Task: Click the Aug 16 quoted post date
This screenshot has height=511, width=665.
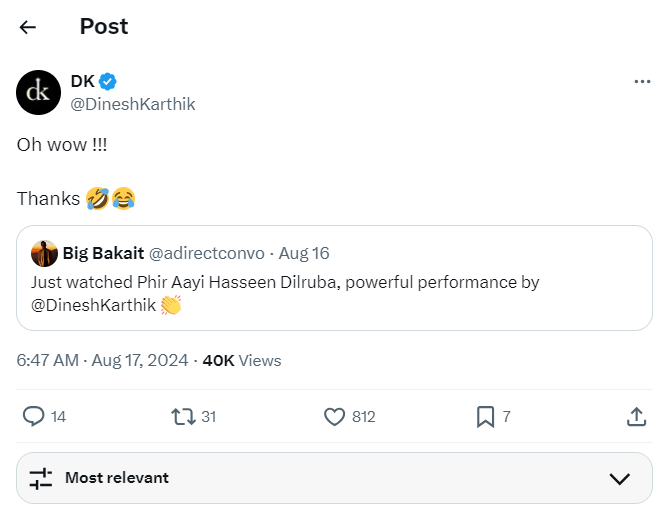Action: pyautogui.click(x=304, y=253)
